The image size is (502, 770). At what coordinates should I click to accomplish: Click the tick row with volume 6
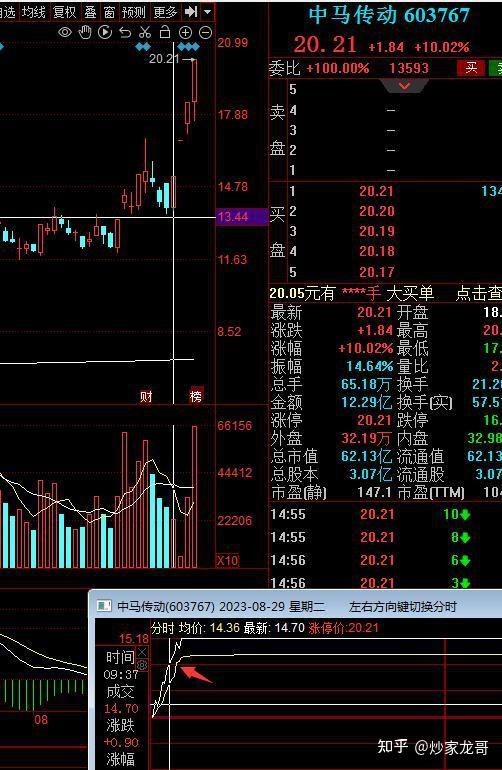point(386,560)
